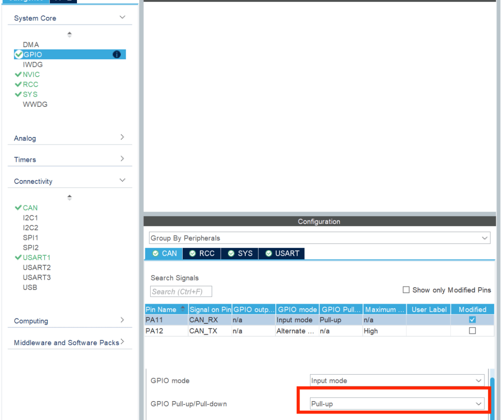This screenshot has width=504, height=420.
Task: Select USART2 peripheral
Action: click(37, 267)
